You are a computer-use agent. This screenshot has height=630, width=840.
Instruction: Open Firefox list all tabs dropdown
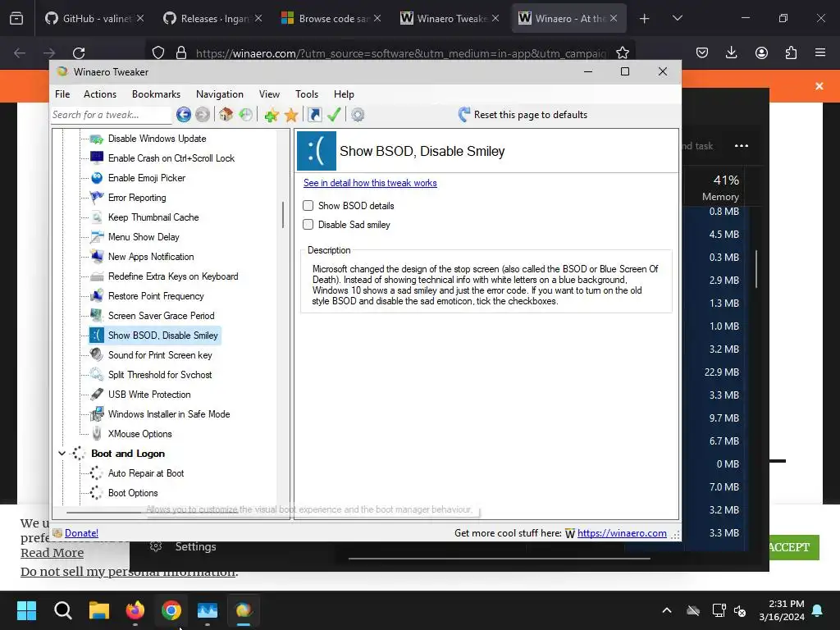[677, 18]
